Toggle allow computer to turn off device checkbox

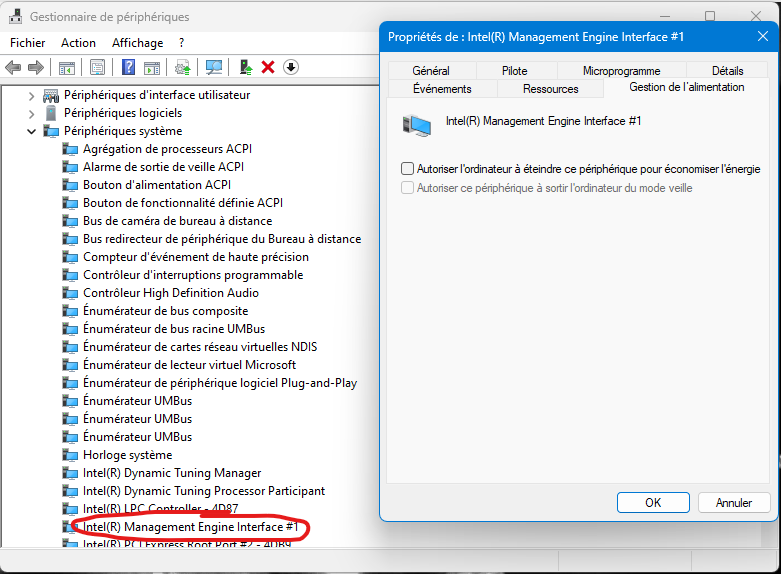coord(407,169)
